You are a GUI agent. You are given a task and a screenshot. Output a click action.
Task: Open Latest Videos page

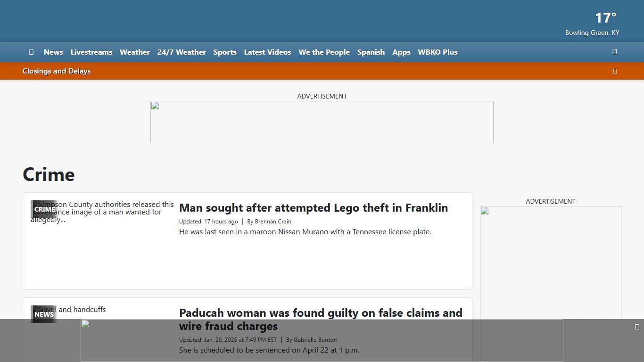tap(267, 52)
